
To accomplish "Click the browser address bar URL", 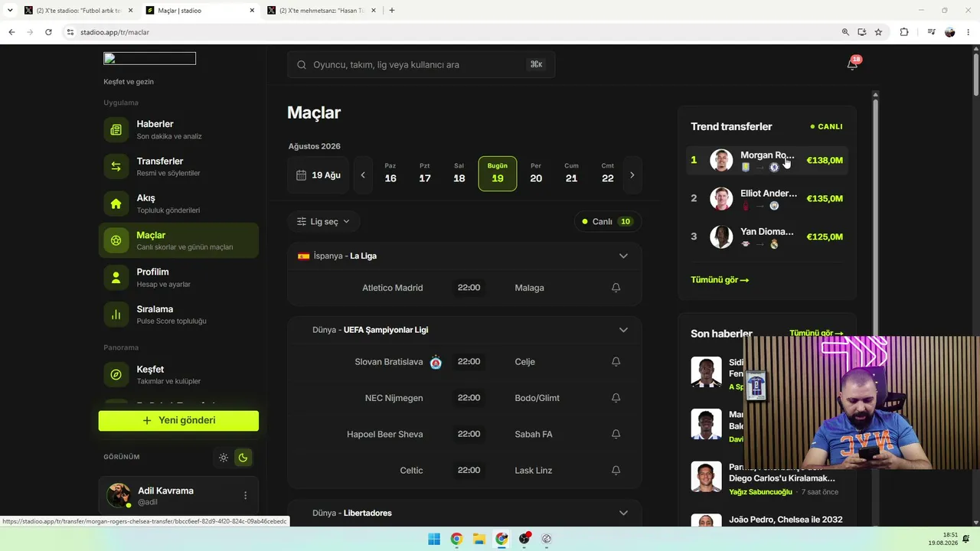I will pyautogui.click(x=115, y=32).
